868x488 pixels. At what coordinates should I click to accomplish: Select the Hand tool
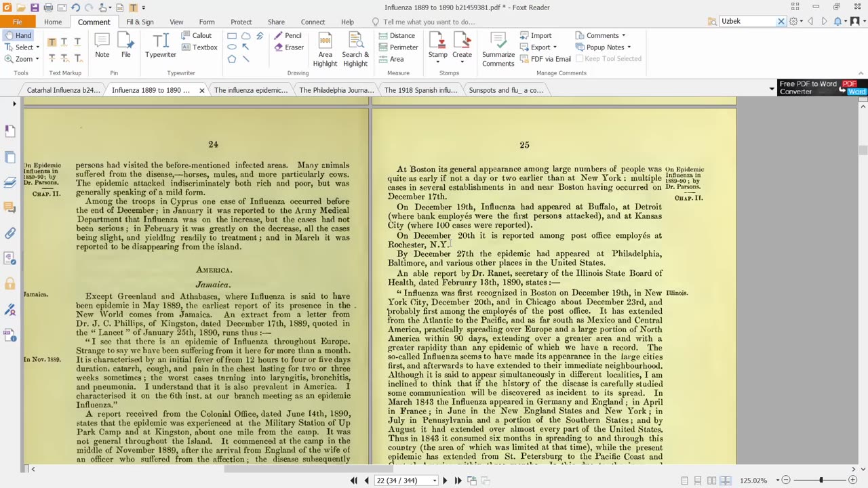point(18,35)
